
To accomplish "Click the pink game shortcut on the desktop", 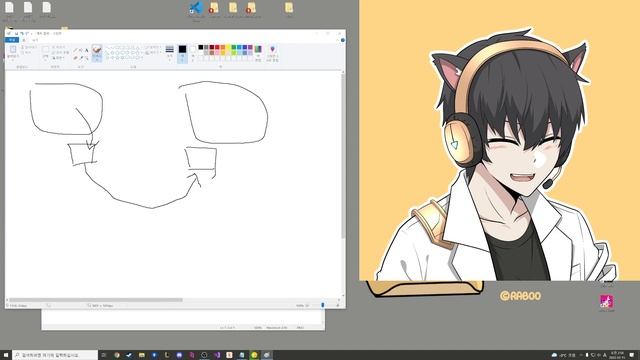I will click(607, 302).
